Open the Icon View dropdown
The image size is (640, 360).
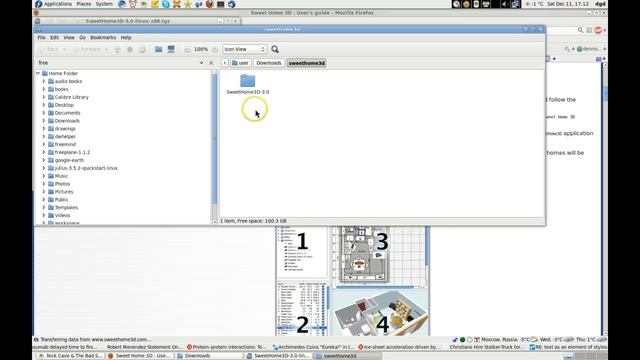[244, 49]
